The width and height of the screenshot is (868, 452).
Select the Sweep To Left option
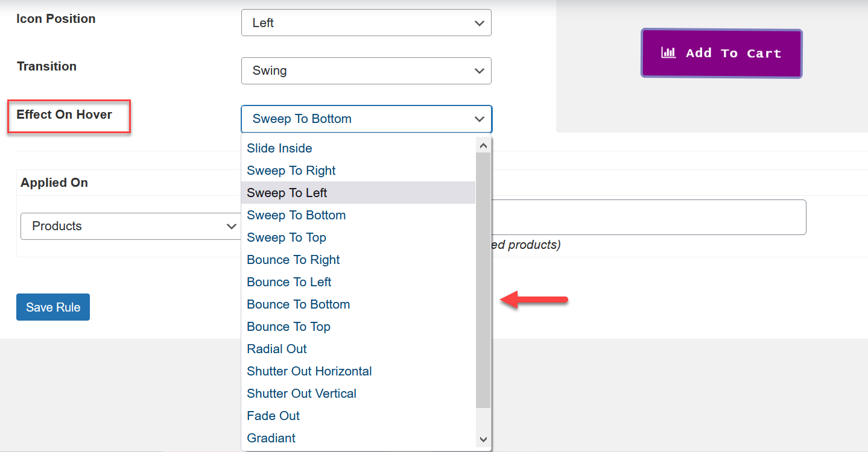click(287, 193)
